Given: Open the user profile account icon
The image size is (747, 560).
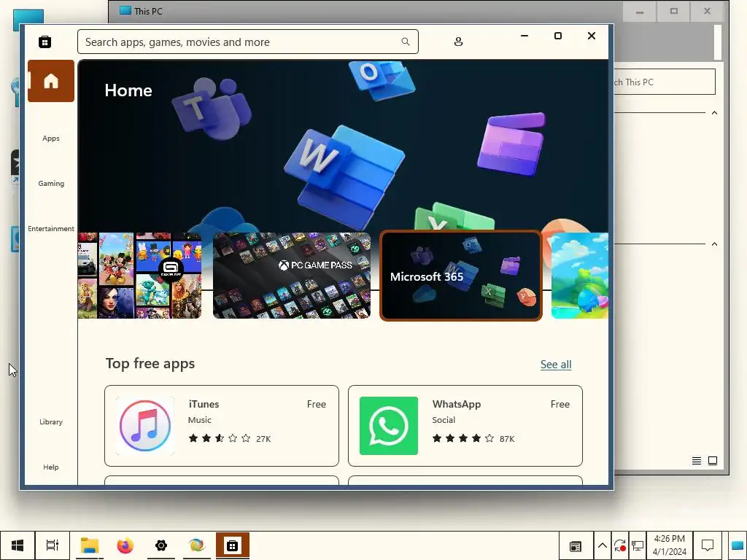Looking at the screenshot, I should [x=458, y=42].
